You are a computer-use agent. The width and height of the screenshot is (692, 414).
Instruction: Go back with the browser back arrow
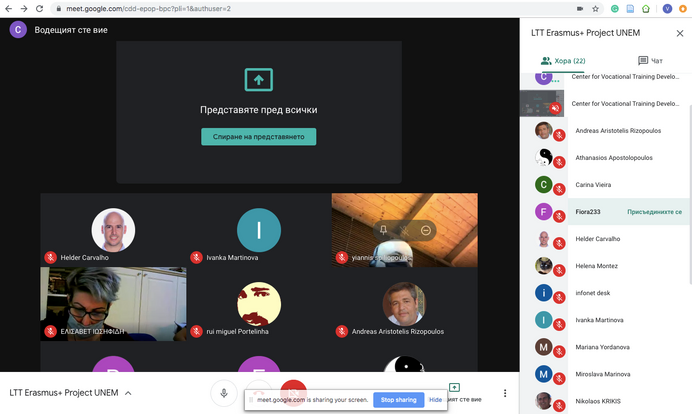[x=8, y=8]
